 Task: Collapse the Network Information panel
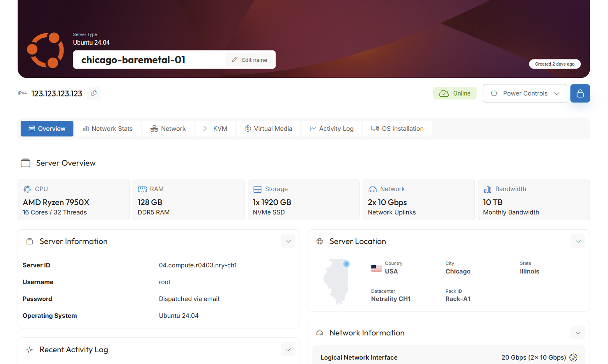tap(578, 333)
